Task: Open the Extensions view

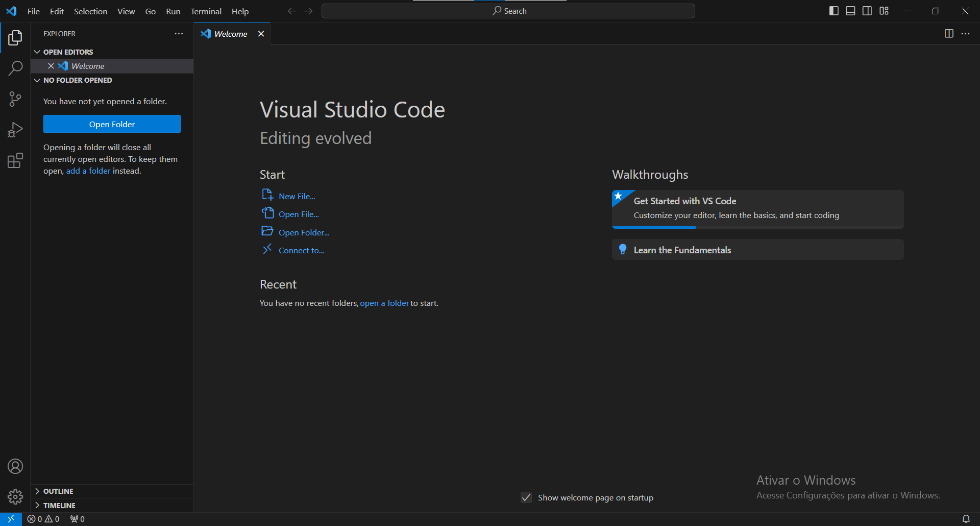Action: click(15, 160)
